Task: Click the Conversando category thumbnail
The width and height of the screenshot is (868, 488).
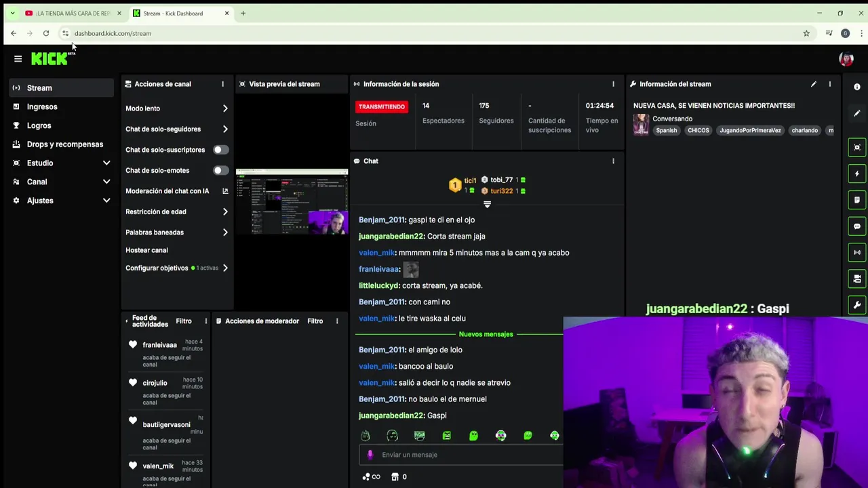Action: (641, 125)
